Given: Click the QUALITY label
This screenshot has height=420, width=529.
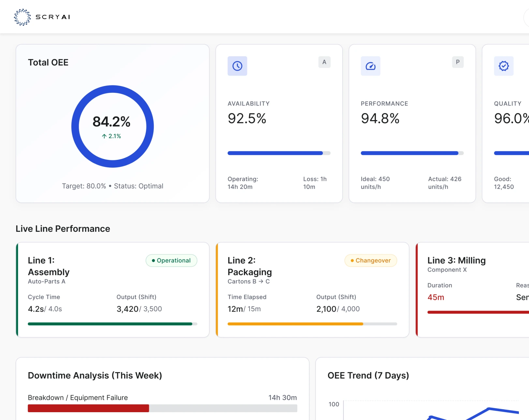Looking at the screenshot, I should 507,104.
